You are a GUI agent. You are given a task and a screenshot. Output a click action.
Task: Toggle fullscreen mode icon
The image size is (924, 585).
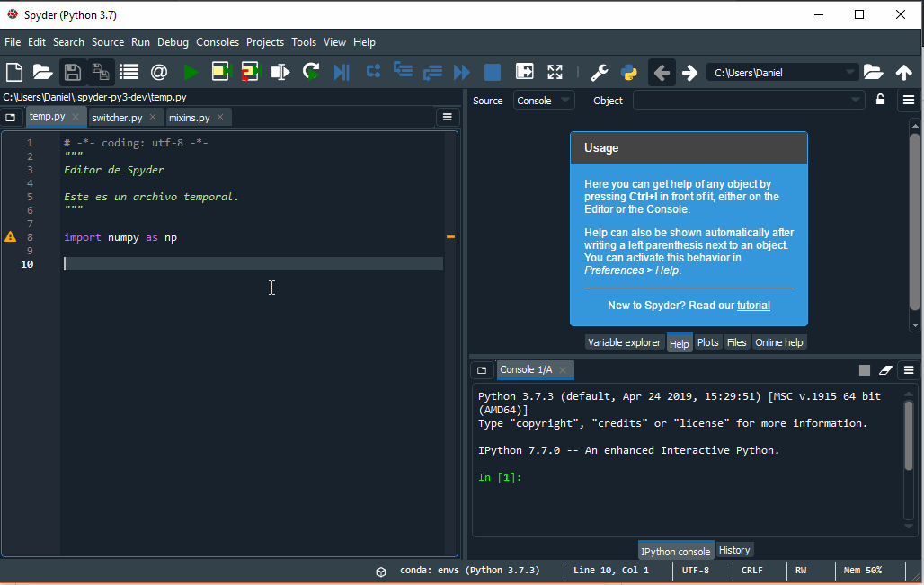(x=555, y=72)
